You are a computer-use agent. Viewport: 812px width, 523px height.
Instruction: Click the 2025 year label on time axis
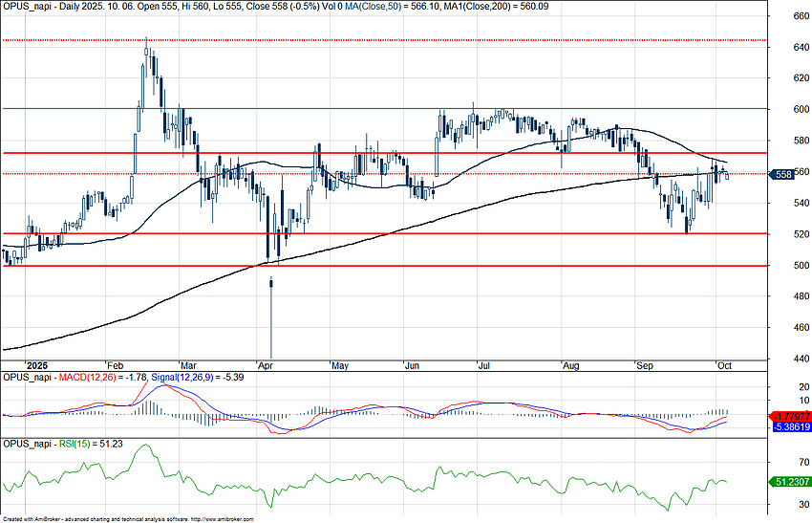coord(36,366)
